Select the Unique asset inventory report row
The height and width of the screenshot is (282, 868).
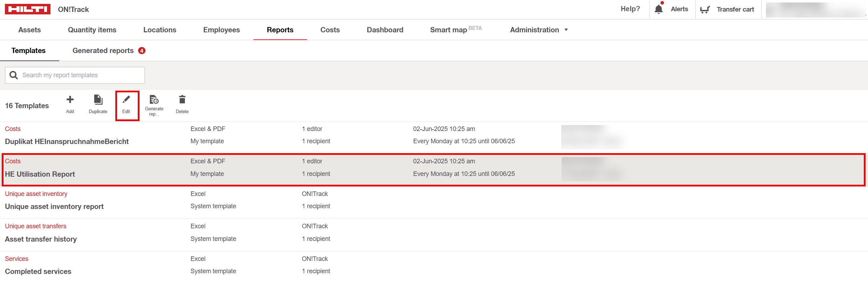[x=54, y=206]
